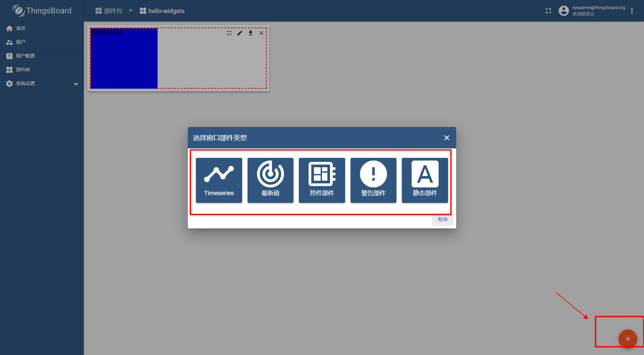Screen dimensions: 644x355
Task: Click the blue widget preview square
Action: tap(124, 58)
